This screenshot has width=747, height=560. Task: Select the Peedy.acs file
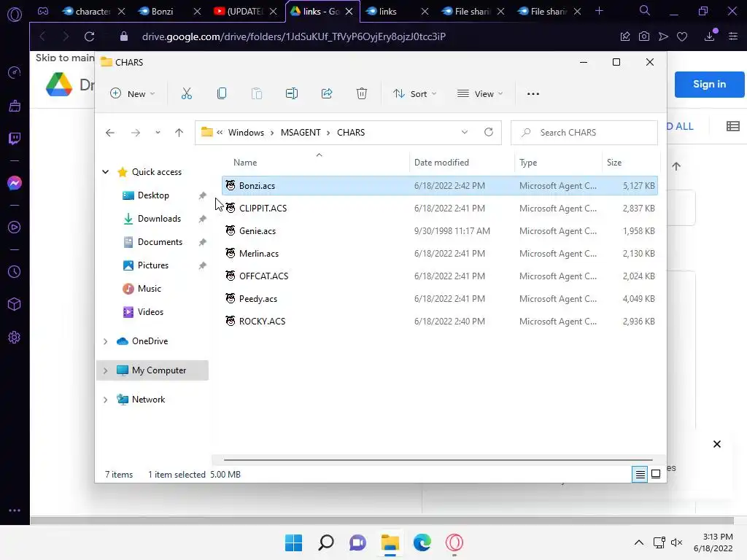coord(439,298)
